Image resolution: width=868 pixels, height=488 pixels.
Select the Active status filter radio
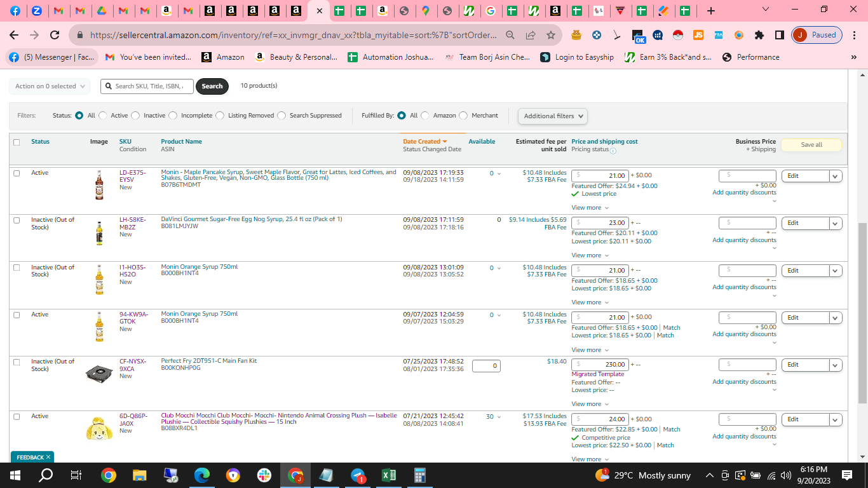tap(103, 116)
